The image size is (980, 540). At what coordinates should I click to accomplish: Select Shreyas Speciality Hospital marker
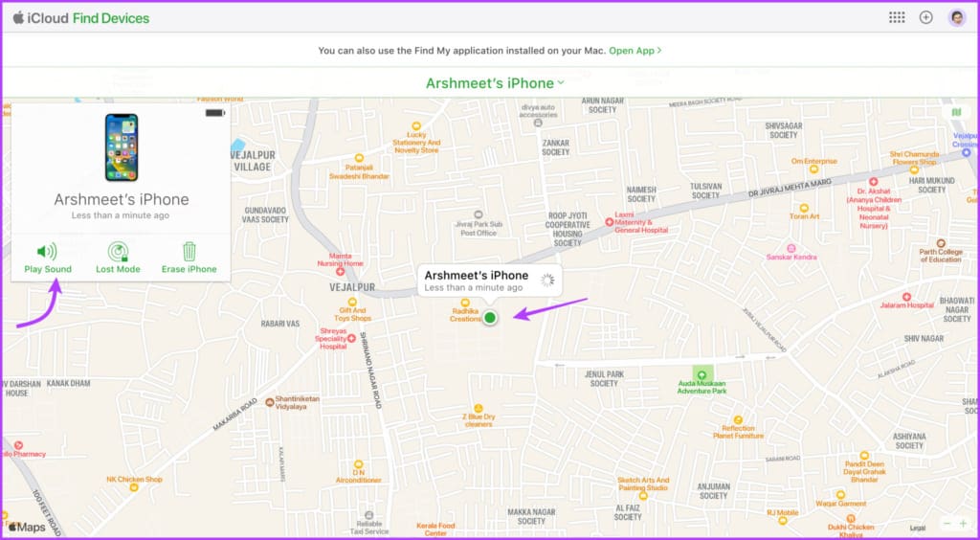[x=351, y=338]
